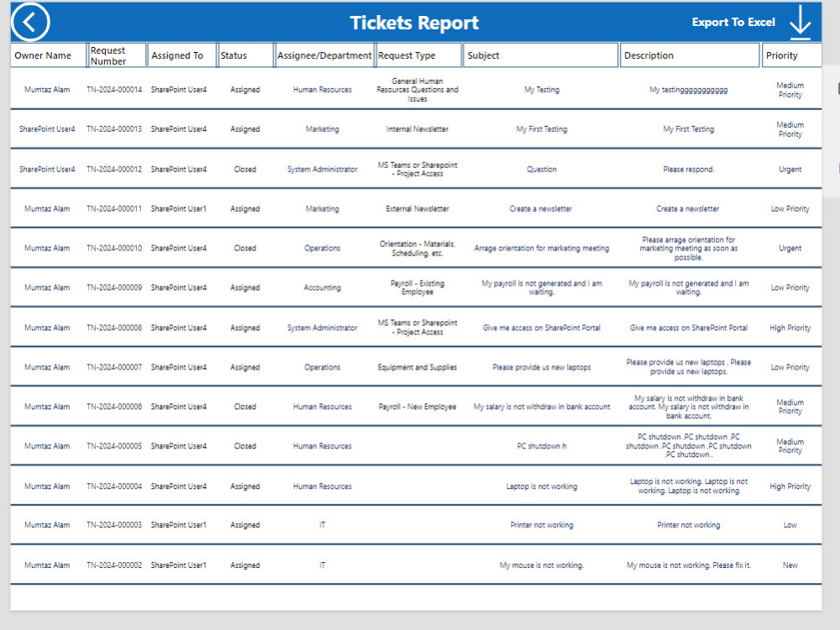Click 'Closed' status in TN-2024-000010 row
Image resolution: width=840 pixels, height=630 pixels.
coord(244,248)
